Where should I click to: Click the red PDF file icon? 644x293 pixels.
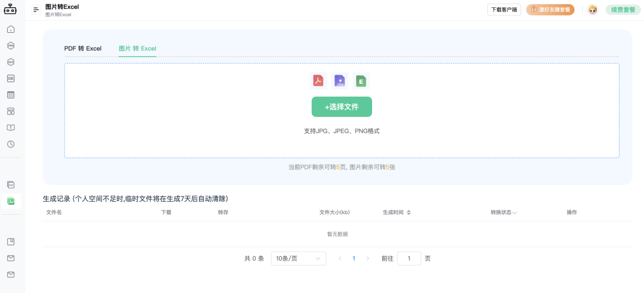pyautogui.click(x=318, y=81)
